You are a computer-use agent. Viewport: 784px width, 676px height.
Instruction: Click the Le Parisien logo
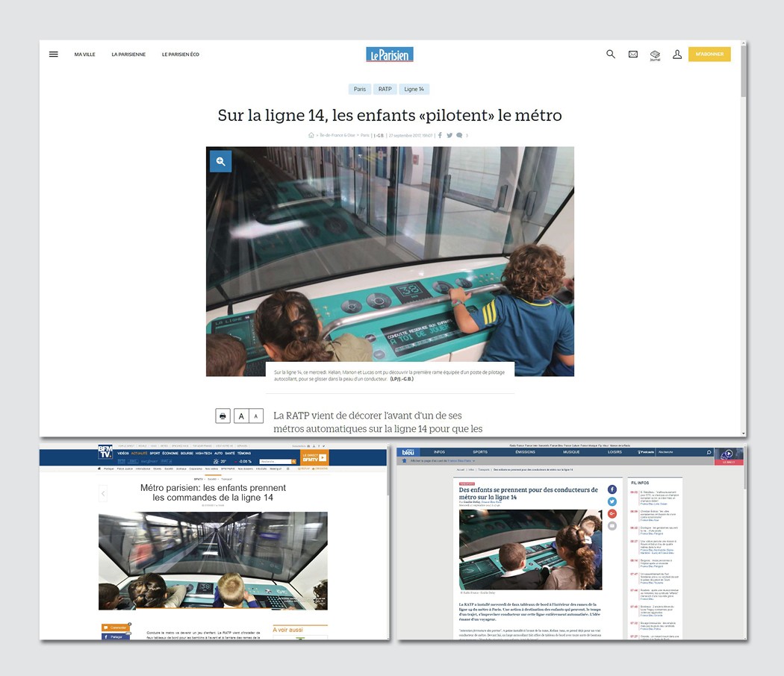pos(389,54)
